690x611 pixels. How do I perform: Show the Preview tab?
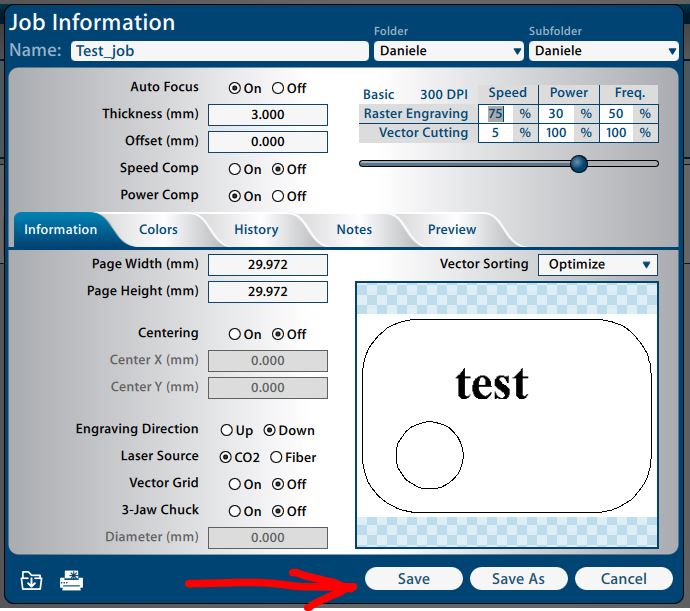pyautogui.click(x=452, y=230)
